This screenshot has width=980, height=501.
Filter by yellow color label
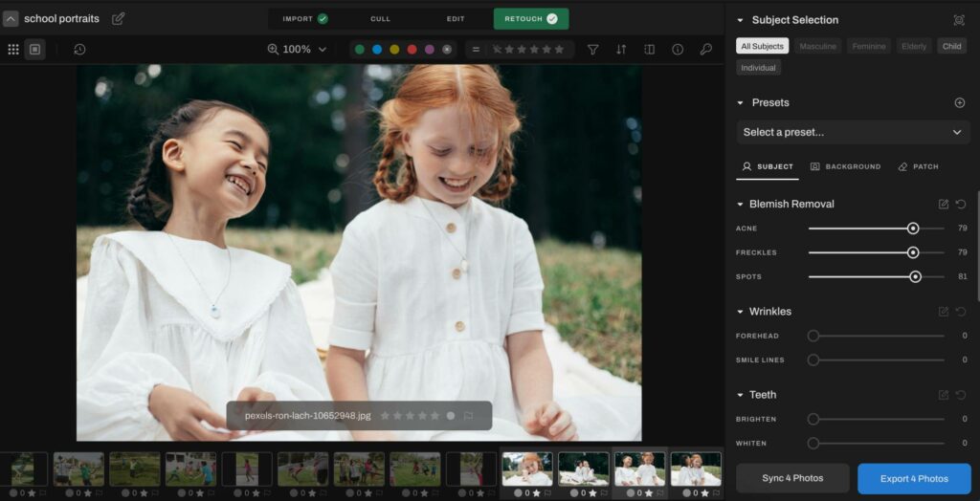pos(394,50)
